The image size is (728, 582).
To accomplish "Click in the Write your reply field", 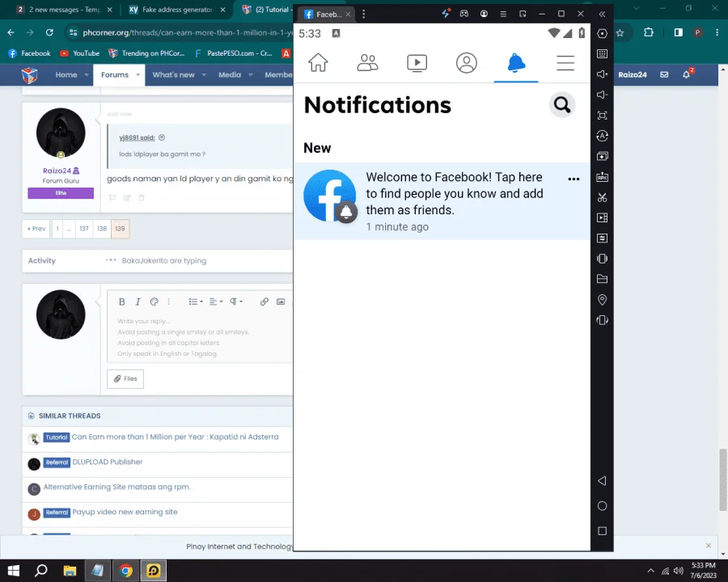I will (200, 337).
